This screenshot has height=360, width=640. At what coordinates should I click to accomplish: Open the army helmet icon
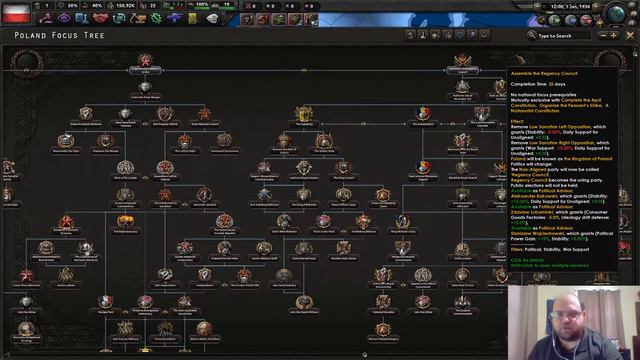[x=212, y=18]
